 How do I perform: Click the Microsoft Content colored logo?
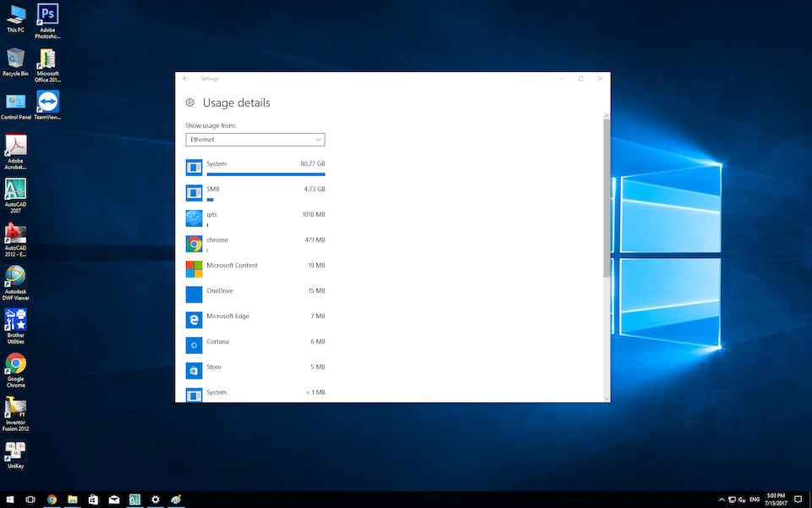click(194, 269)
